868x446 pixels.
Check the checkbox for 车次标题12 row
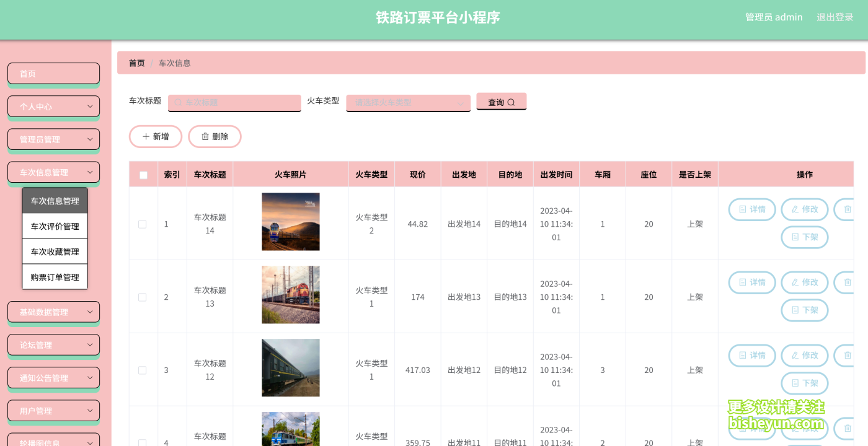coord(142,370)
